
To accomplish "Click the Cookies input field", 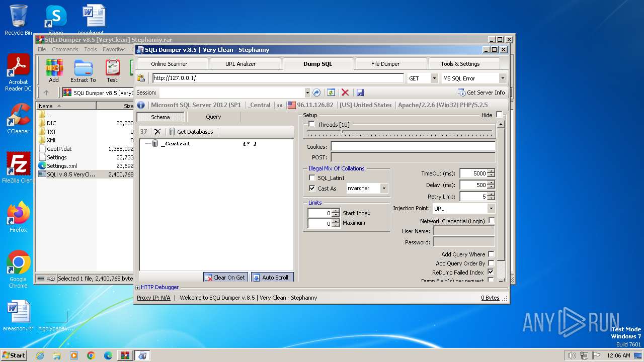I will [413, 147].
